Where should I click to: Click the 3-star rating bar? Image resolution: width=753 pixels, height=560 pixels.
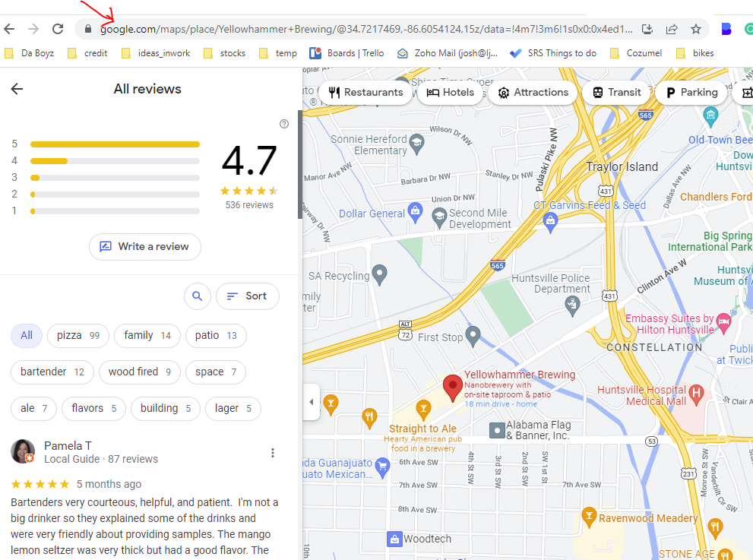click(115, 178)
